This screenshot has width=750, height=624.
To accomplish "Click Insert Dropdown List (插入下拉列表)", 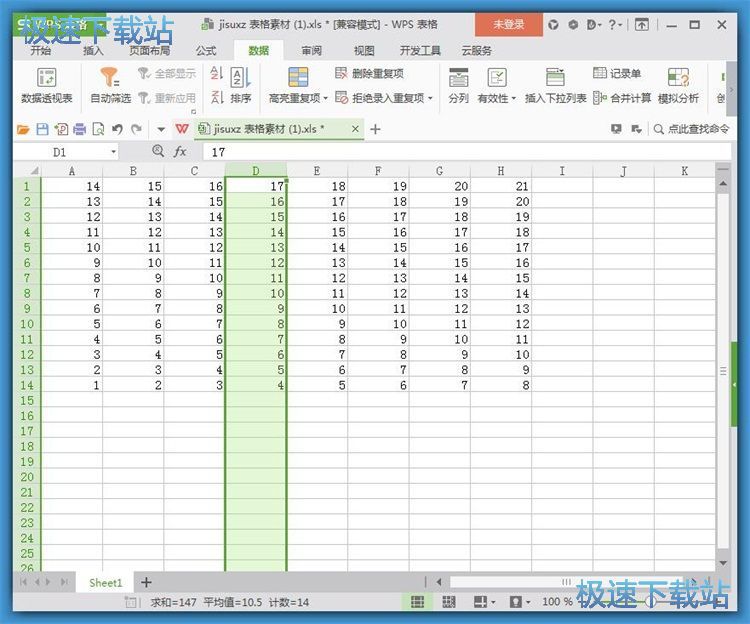I will coord(555,85).
